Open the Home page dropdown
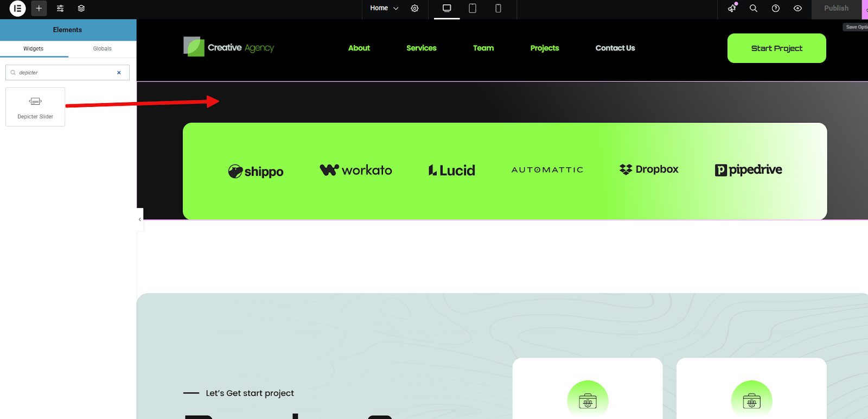 384,8
